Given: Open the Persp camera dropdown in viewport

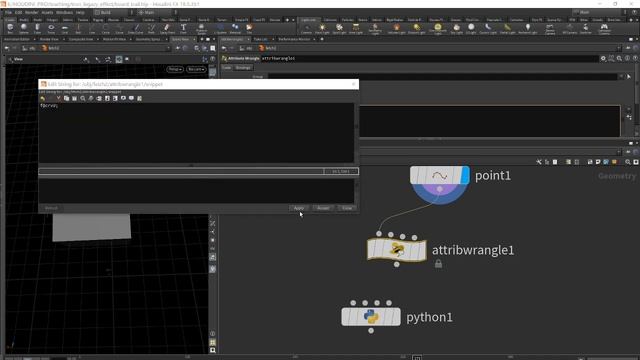Looking at the screenshot, I should (175, 69).
